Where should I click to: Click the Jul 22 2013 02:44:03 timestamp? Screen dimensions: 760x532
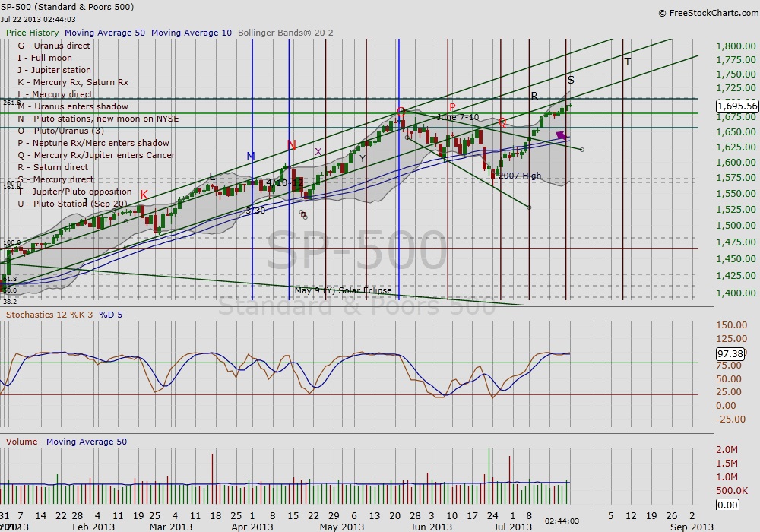(38, 20)
